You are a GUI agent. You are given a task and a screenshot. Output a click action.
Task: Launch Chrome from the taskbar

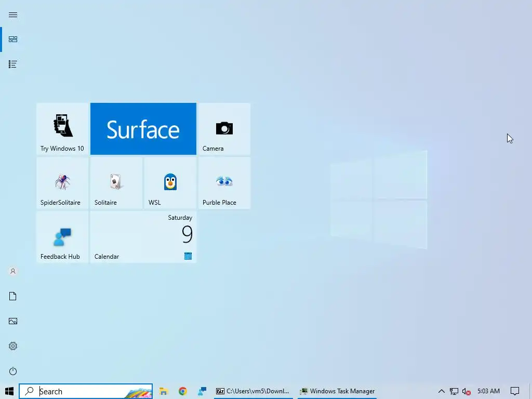(183, 391)
